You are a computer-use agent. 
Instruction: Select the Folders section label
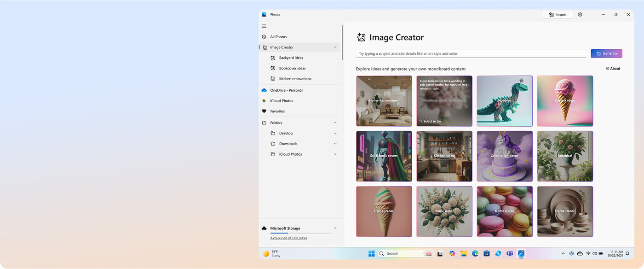(276, 123)
